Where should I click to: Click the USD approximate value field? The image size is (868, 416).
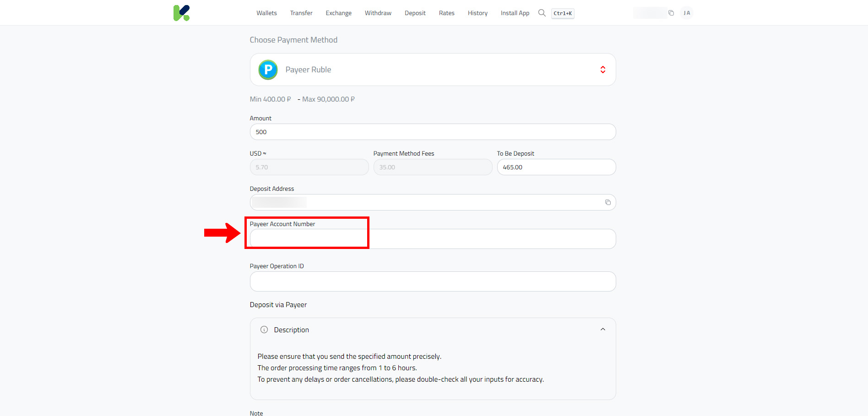309,167
